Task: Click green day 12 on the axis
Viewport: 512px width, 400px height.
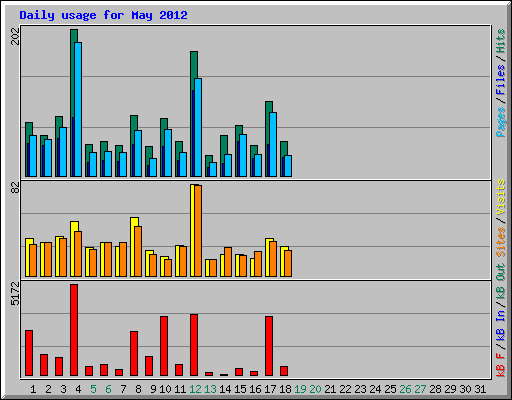Action: click(195, 389)
